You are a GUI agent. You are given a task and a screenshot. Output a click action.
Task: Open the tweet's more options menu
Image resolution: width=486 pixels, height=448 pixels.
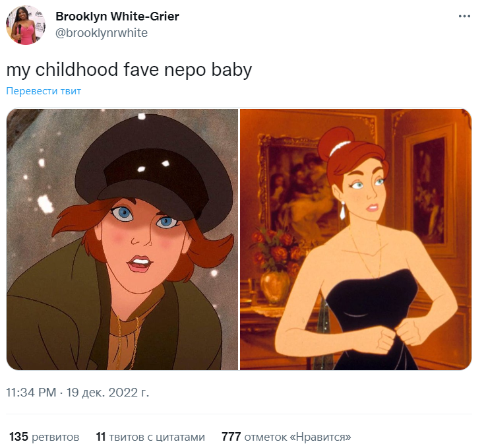tap(464, 16)
